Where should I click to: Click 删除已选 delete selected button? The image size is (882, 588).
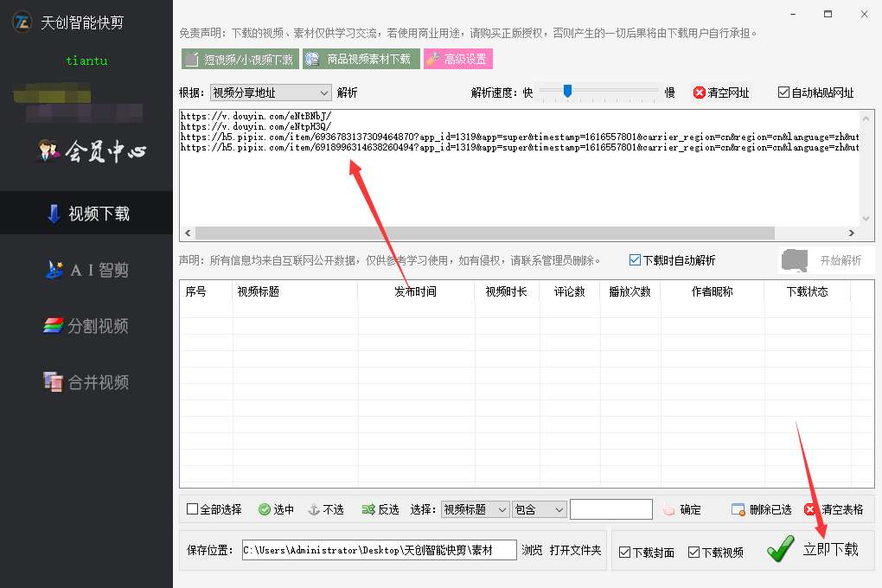(x=761, y=509)
